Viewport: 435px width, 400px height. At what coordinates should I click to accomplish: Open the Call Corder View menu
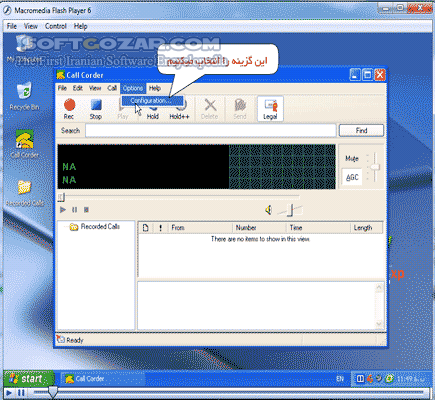pos(95,88)
